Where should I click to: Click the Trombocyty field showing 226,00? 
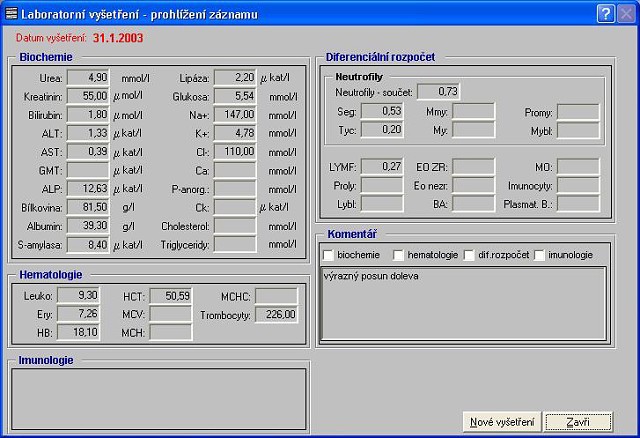[x=276, y=315]
